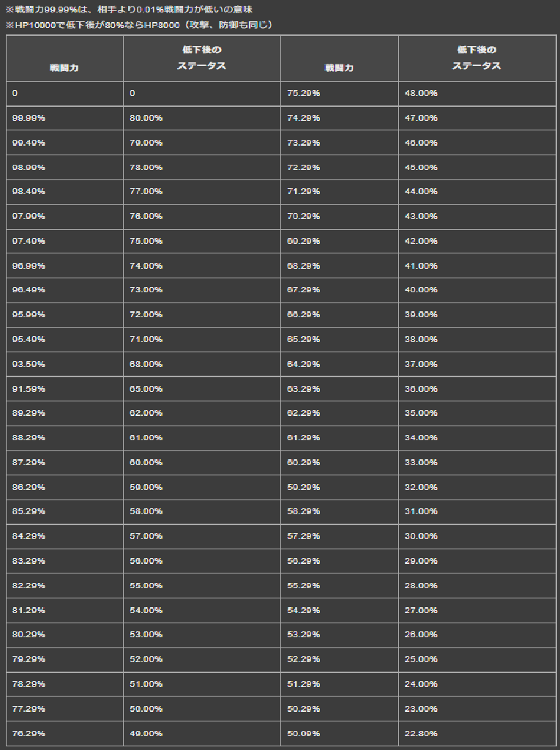The image size is (560, 750).
Task: Click the HP10000 example note text
Action: point(139,25)
